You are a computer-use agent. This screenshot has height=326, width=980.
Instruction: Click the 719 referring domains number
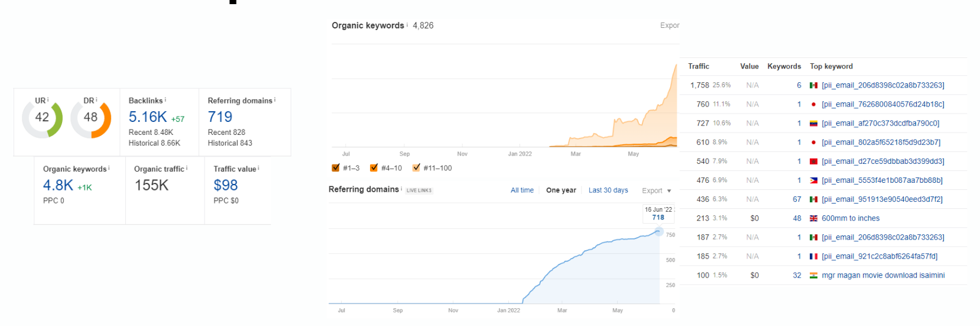tap(220, 117)
